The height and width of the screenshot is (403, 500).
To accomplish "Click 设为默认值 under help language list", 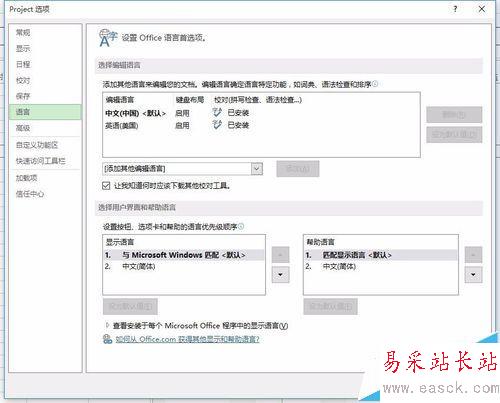I will pos(330,306).
